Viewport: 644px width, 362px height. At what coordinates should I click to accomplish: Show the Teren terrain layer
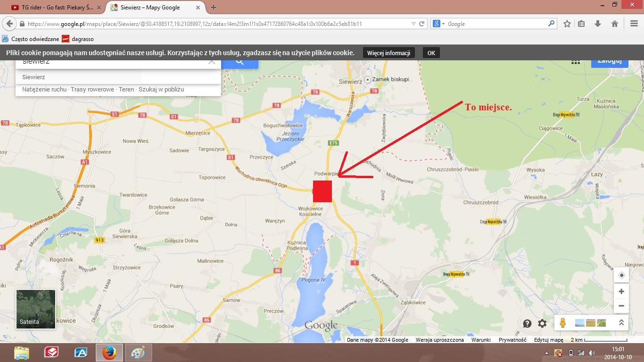(x=126, y=90)
